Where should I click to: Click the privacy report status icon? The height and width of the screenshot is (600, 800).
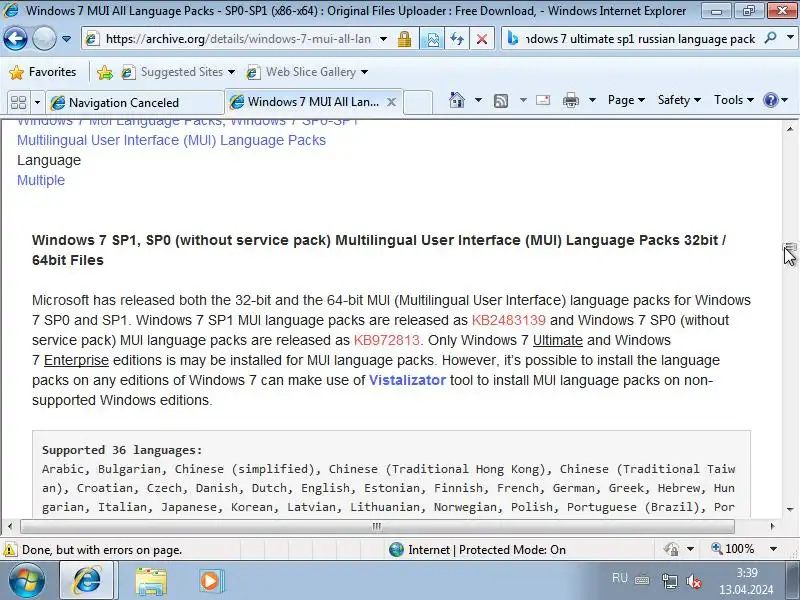pos(671,549)
